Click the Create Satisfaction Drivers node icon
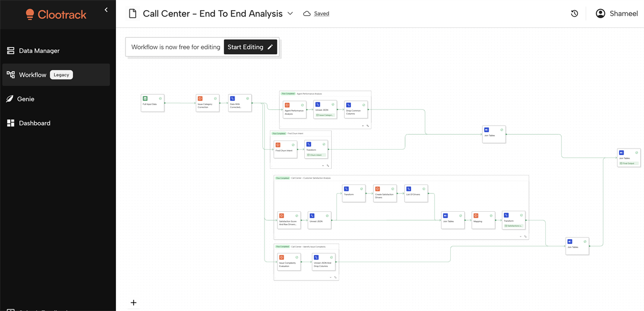The width and height of the screenshot is (644, 311). [377, 189]
